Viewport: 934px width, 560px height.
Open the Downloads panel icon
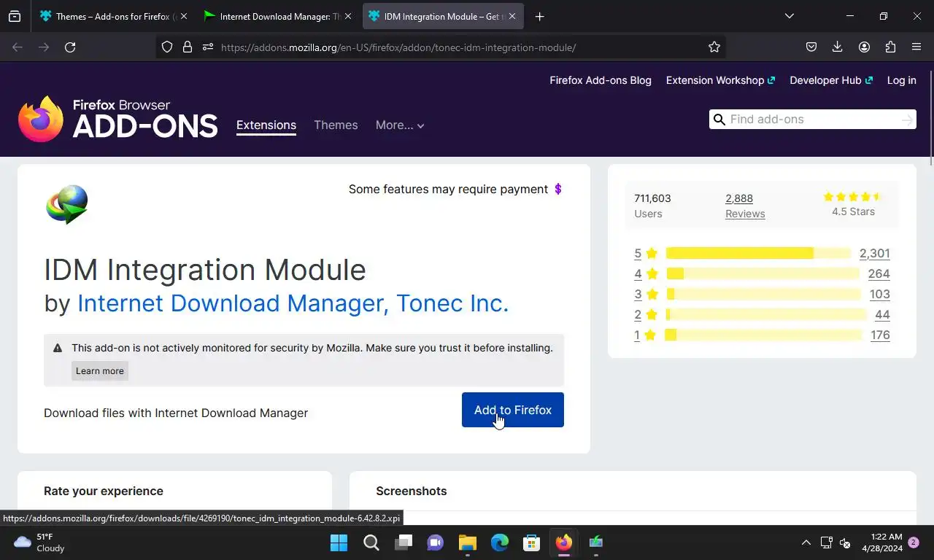838,47
